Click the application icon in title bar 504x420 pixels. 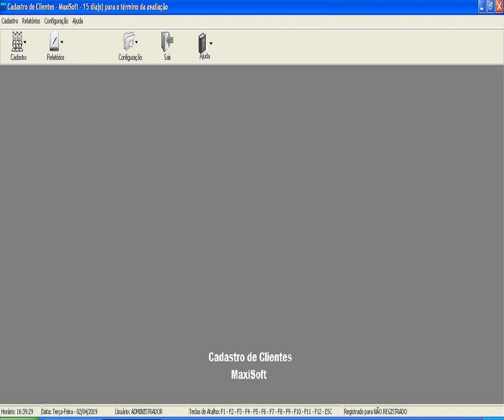[x=4, y=7]
